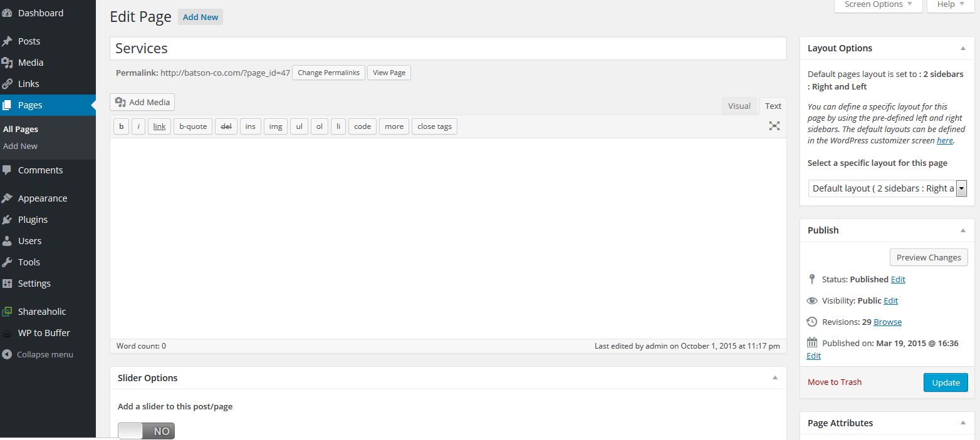The height and width of the screenshot is (440, 980).
Task: Open the Help dropdown tab
Action: [950, 5]
